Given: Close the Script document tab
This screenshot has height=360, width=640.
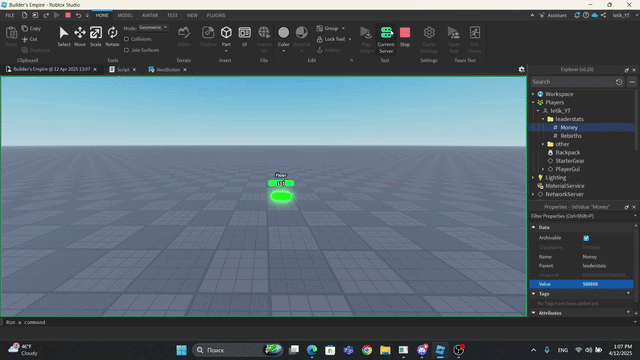Looking at the screenshot, I should [x=135, y=70].
